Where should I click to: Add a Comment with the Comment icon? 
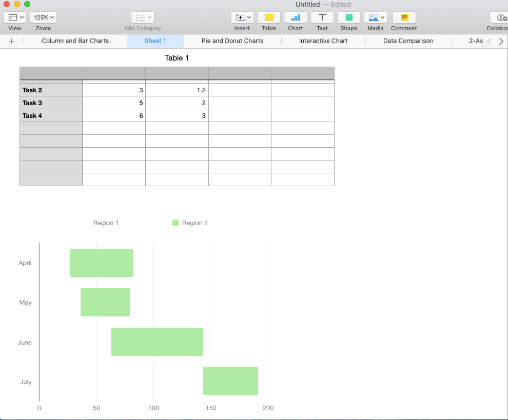(x=404, y=17)
